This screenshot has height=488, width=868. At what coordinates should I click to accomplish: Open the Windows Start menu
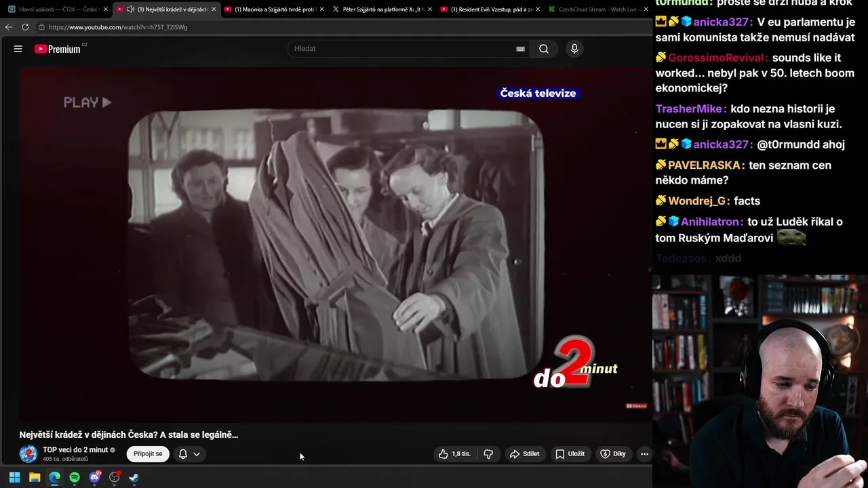(x=14, y=477)
